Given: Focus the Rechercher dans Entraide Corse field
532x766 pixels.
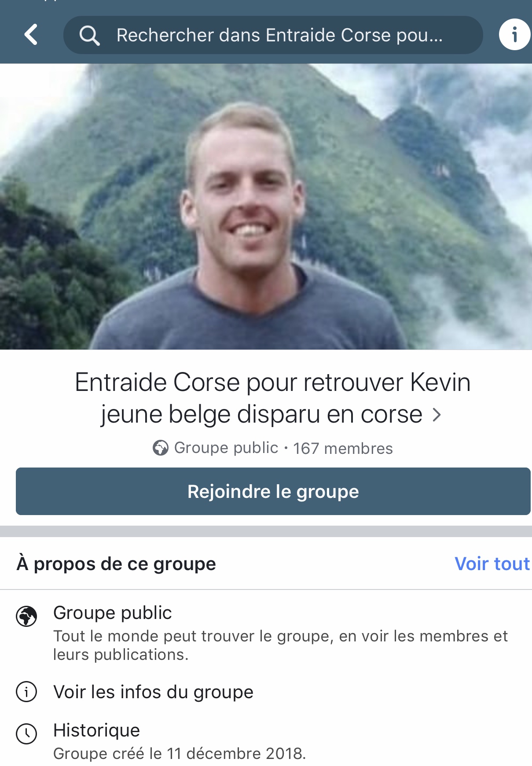Looking at the screenshot, I should [x=273, y=35].
